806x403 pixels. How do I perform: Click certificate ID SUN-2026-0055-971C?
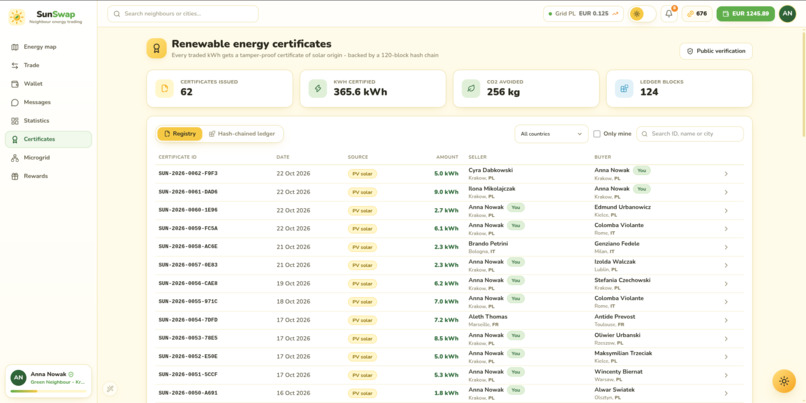tap(188, 301)
